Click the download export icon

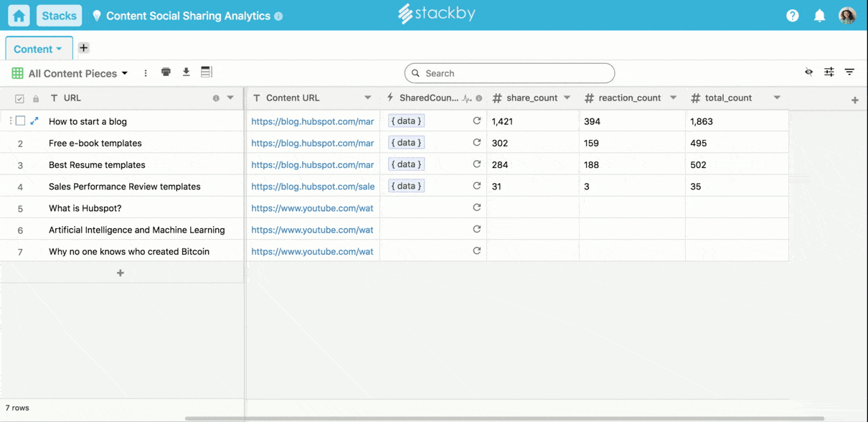click(x=186, y=72)
